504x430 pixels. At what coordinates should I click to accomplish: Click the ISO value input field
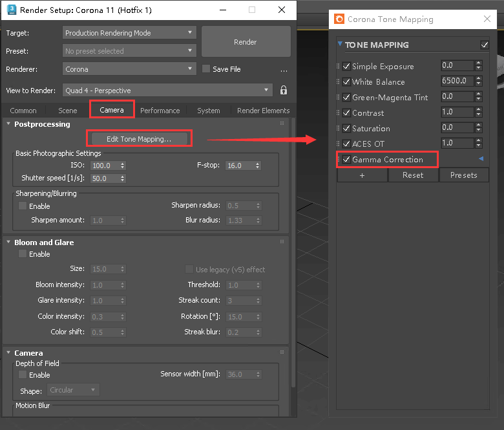coord(103,166)
